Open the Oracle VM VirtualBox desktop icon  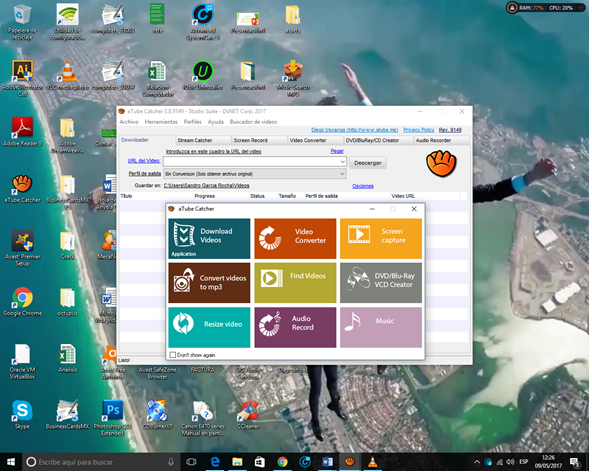click(22, 362)
